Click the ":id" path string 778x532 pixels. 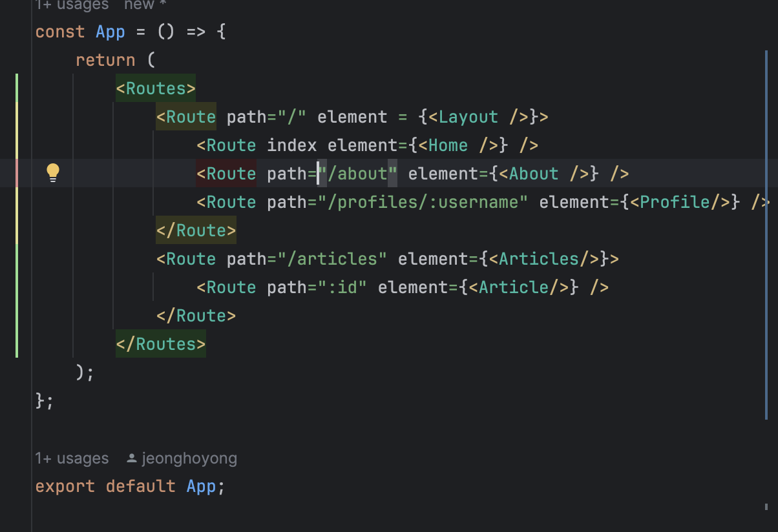tap(342, 287)
